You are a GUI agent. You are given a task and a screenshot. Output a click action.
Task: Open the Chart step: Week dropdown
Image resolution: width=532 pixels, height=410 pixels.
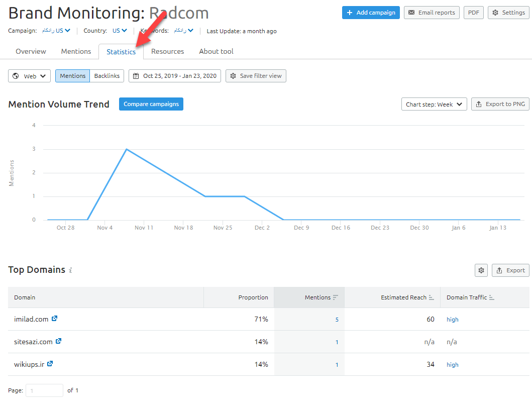click(x=434, y=104)
